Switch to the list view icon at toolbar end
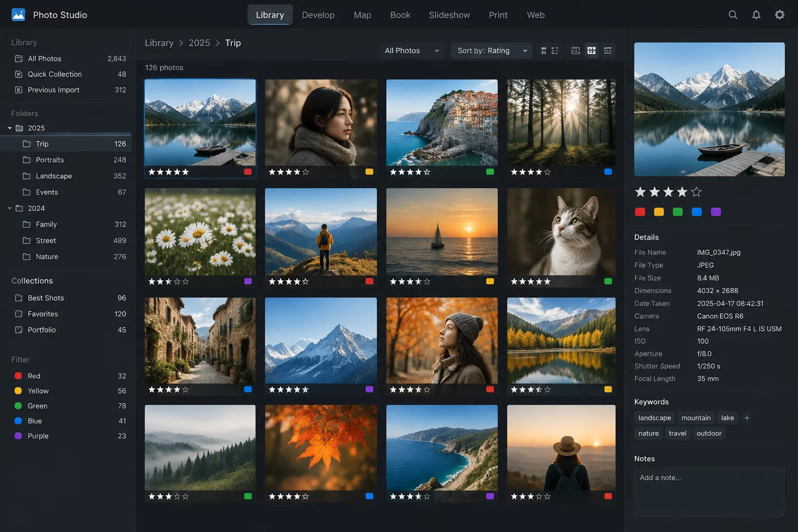 click(x=608, y=50)
